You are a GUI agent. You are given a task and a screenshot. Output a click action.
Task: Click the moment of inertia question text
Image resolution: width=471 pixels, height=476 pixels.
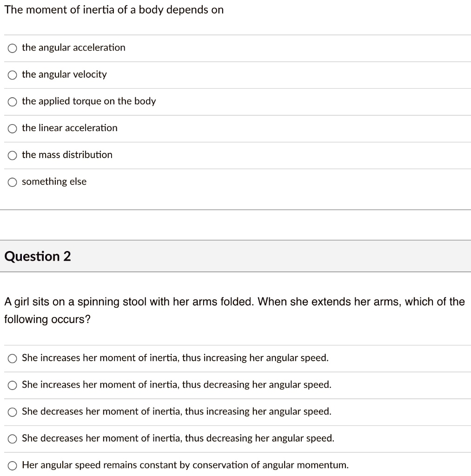pyautogui.click(x=114, y=9)
